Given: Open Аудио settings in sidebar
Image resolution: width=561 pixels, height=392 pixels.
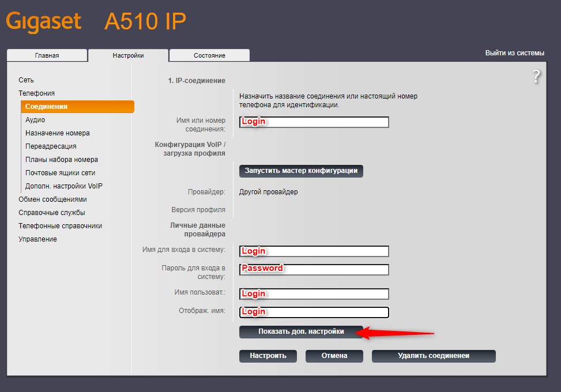Looking at the screenshot, I should (35, 120).
